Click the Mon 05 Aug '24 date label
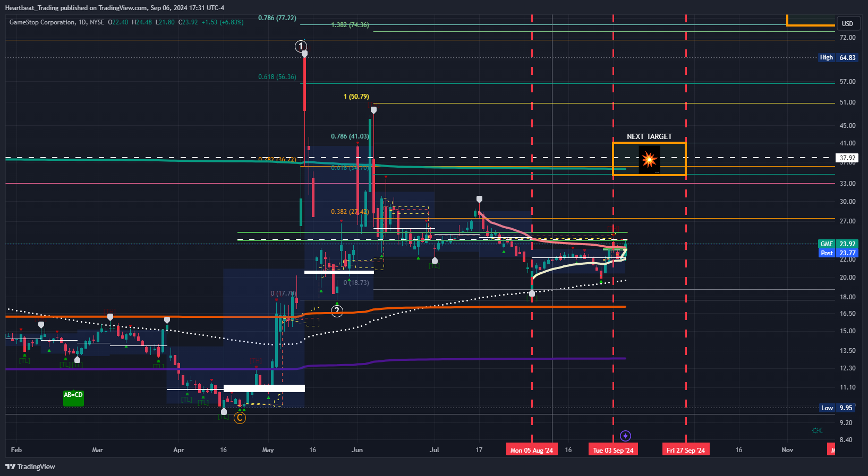Viewport: 868px width, 476px height. point(532,450)
